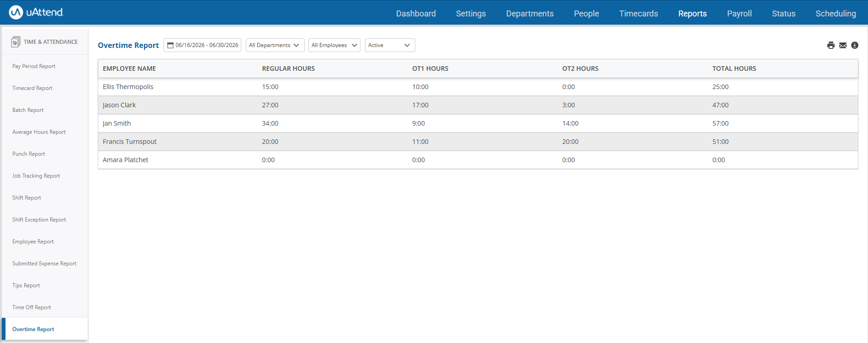Viewport: 868px width, 343px height.
Task: Open the Departments menu
Action: 530,14
